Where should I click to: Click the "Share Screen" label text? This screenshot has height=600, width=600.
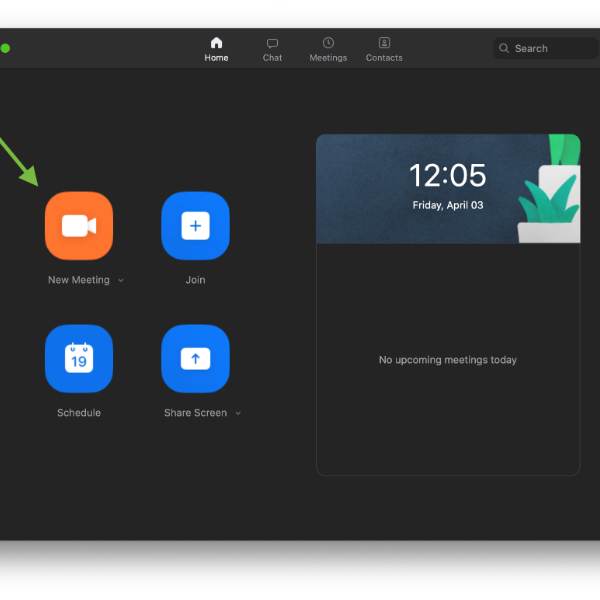coord(195,413)
